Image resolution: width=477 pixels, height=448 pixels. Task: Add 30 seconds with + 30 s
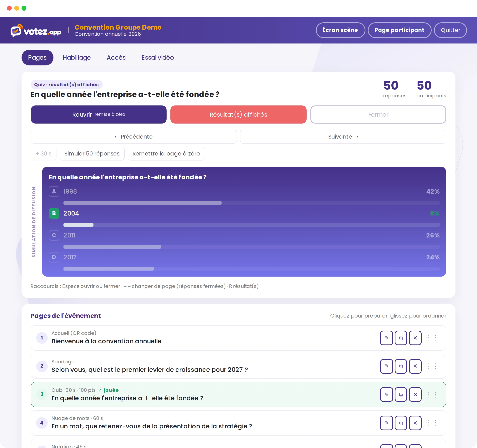coord(44,153)
